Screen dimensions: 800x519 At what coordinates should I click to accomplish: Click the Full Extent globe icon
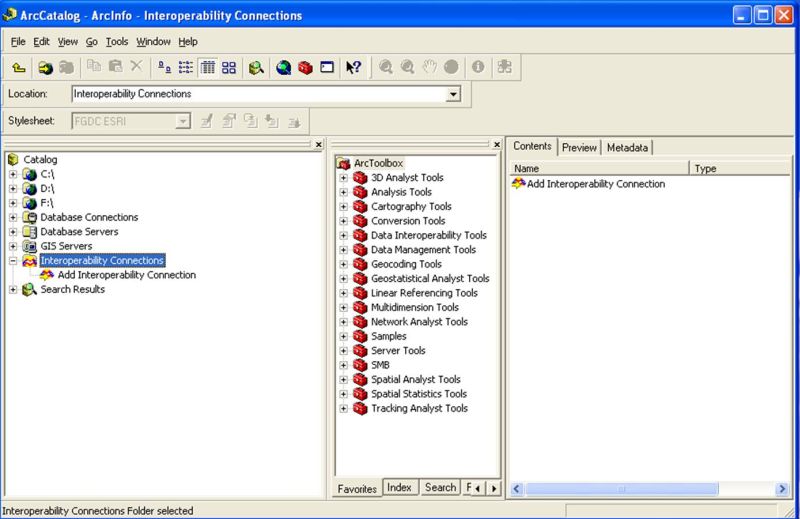tap(451, 67)
